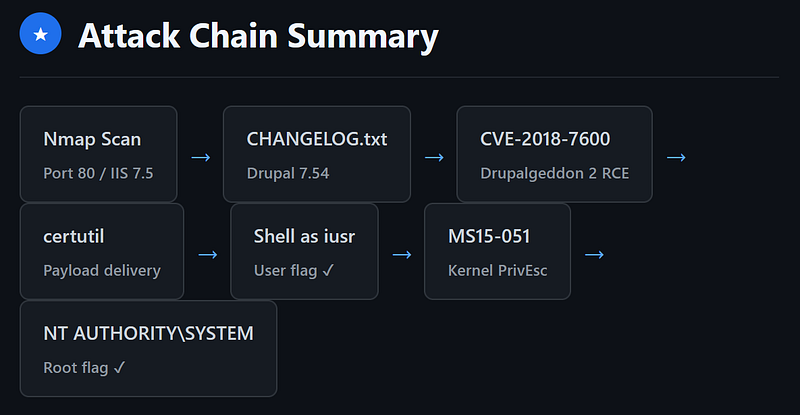800x415 pixels.
Task: Click the NT AUTHORITY\SYSTEM card title
Action: 148,333
